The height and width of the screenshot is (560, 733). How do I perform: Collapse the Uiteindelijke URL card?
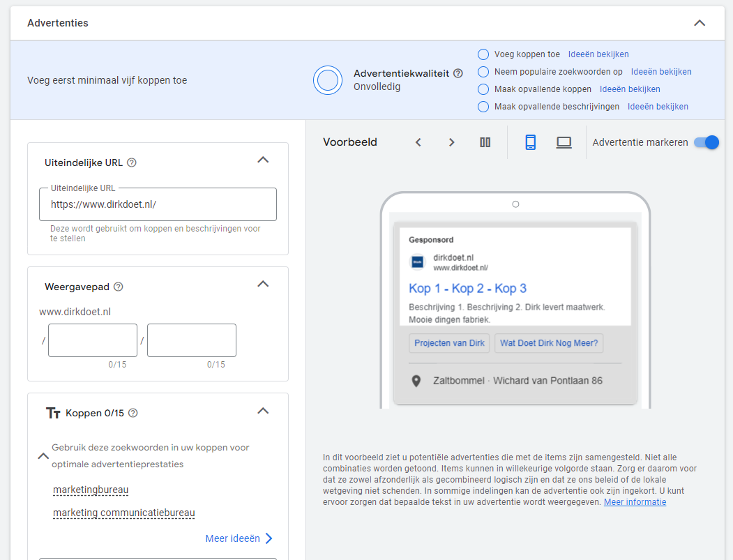click(263, 160)
